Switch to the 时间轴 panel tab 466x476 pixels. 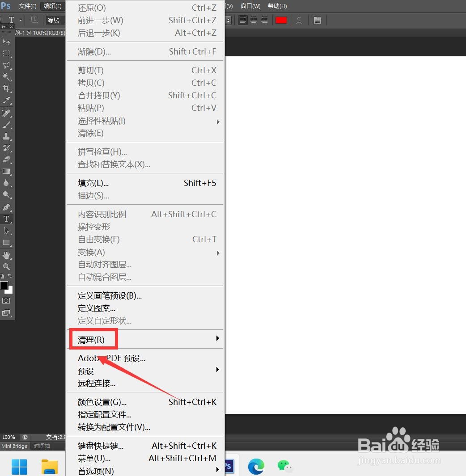click(x=42, y=446)
